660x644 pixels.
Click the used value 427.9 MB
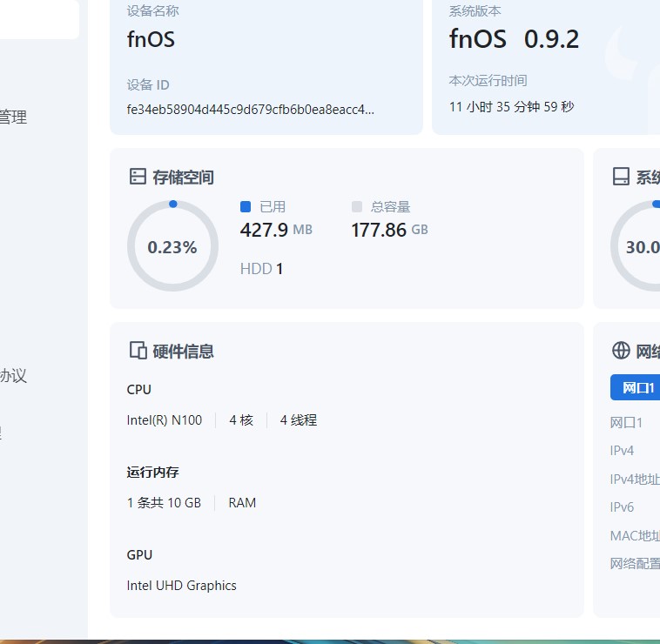pos(276,230)
